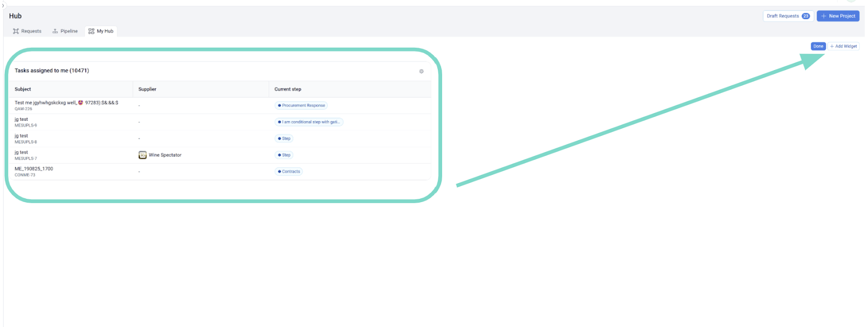
Task: Open the widget settings gear icon
Action: tap(421, 71)
